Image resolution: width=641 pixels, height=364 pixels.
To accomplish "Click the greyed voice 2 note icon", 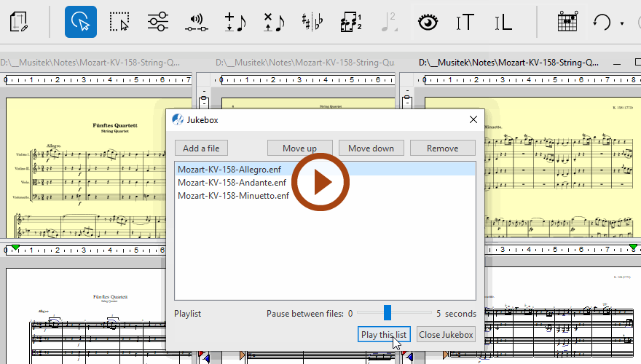I will (389, 22).
